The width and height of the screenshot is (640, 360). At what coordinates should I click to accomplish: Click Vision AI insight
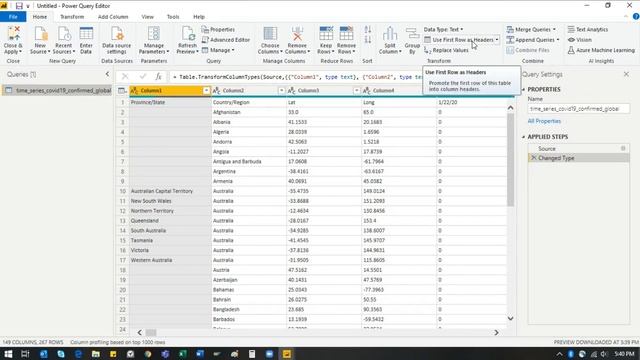(579, 40)
